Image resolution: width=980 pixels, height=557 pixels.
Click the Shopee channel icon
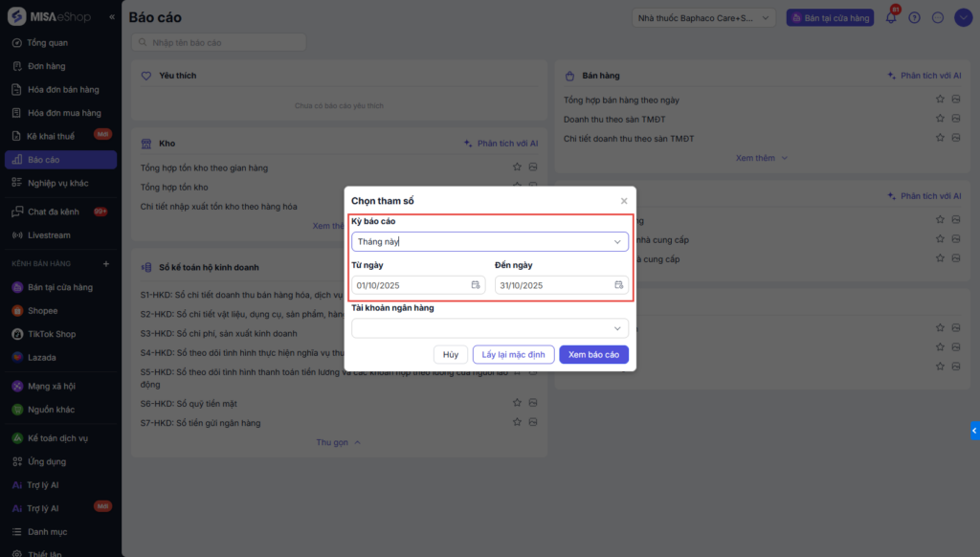(17, 311)
